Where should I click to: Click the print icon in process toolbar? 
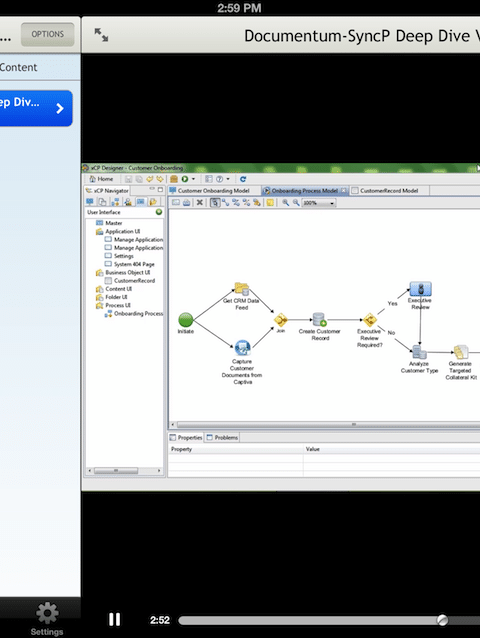click(186, 202)
